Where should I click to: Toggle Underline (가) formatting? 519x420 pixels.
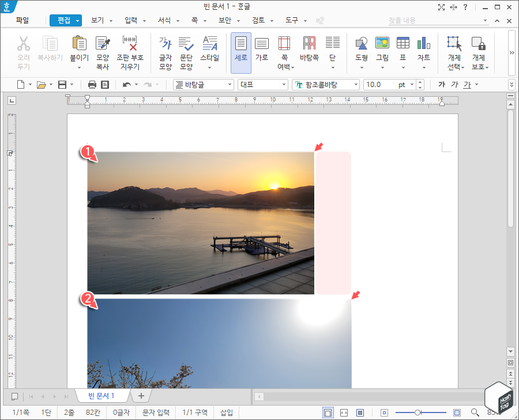pos(467,85)
